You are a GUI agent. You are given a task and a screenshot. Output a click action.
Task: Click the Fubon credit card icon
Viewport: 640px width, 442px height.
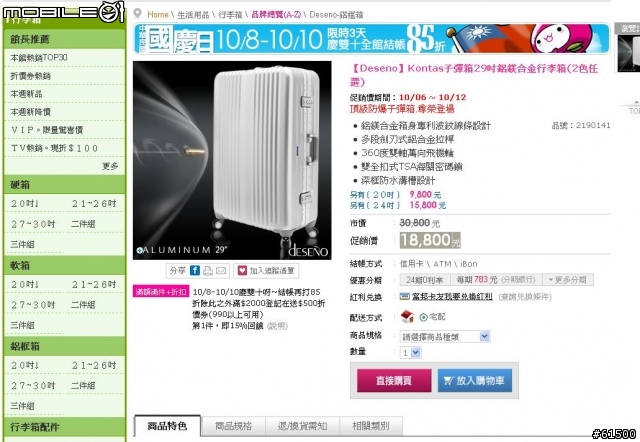coord(404,296)
